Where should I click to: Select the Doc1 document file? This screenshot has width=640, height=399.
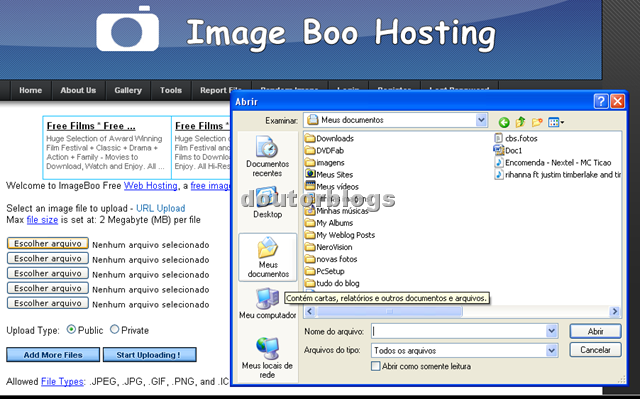(x=508, y=151)
